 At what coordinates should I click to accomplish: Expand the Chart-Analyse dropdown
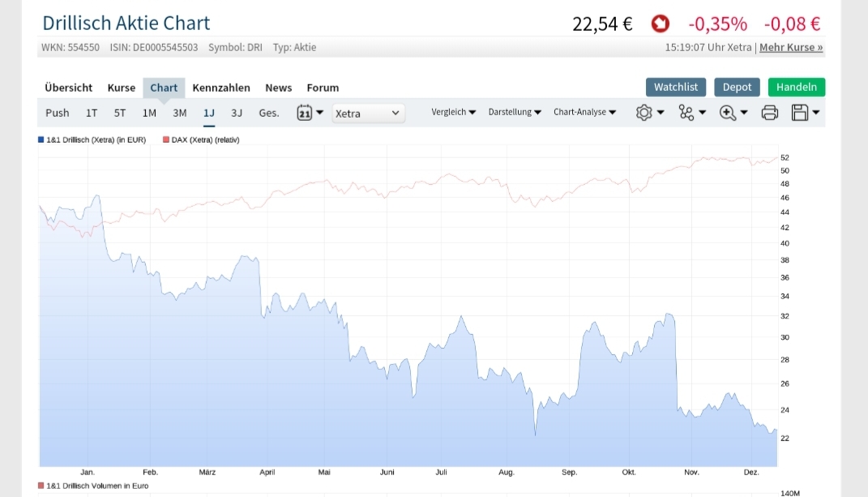(584, 112)
